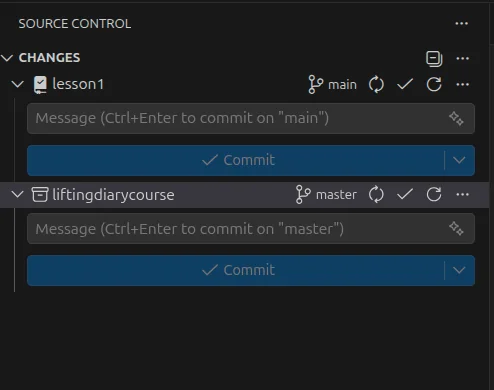The image size is (494, 390).
Task: Collapse the liftingdiarycourse repository tree
Action: pos(17,194)
